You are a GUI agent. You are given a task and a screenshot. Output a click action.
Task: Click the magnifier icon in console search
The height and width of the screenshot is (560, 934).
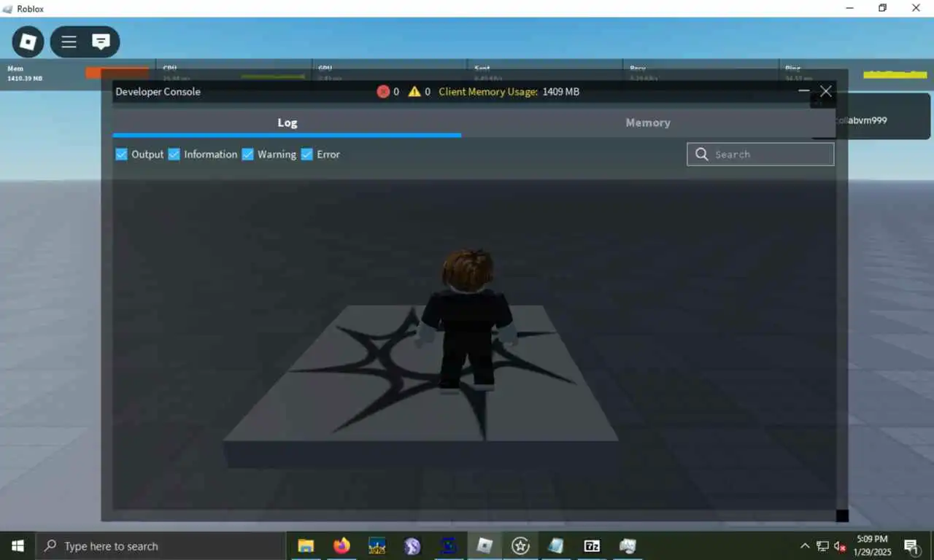702,154
